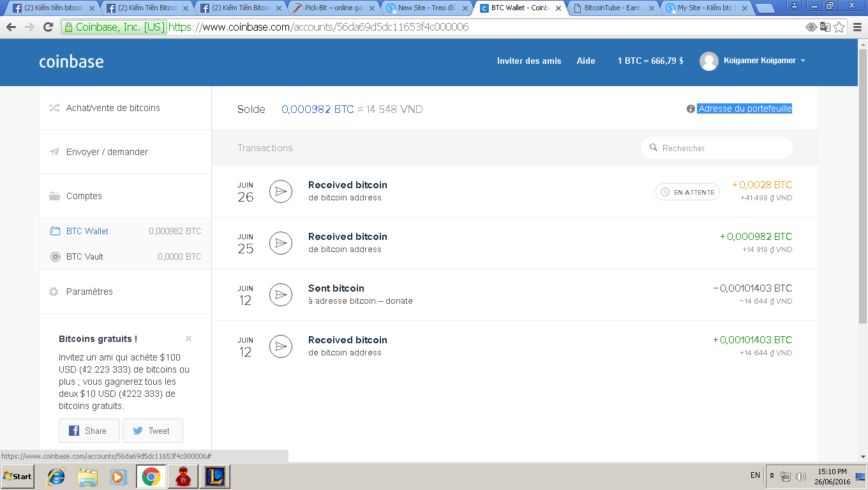Screen dimensions: 868x490
Task: Open the user avatar for Koigamer Koigamer
Action: (709, 61)
